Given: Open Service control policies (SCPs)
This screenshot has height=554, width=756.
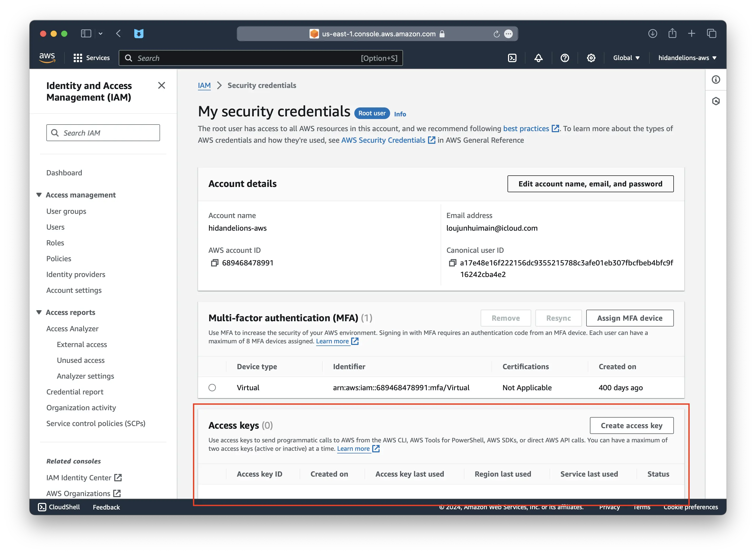Looking at the screenshot, I should point(96,423).
